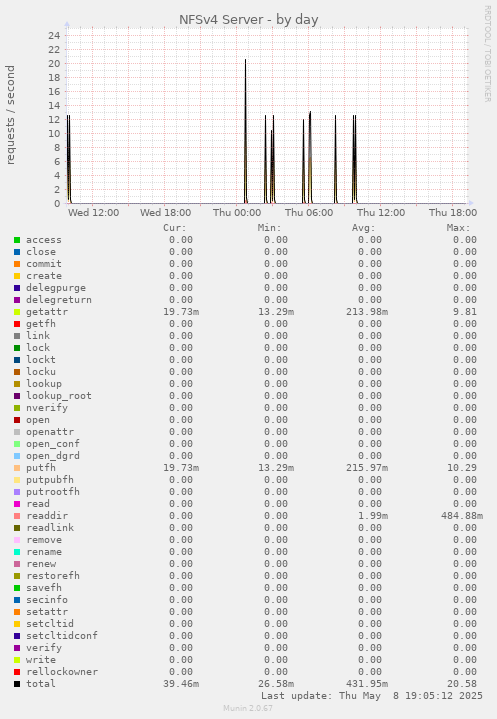The image size is (497, 719).
Task: Click the putfh legend color square
Action: coord(17,468)
